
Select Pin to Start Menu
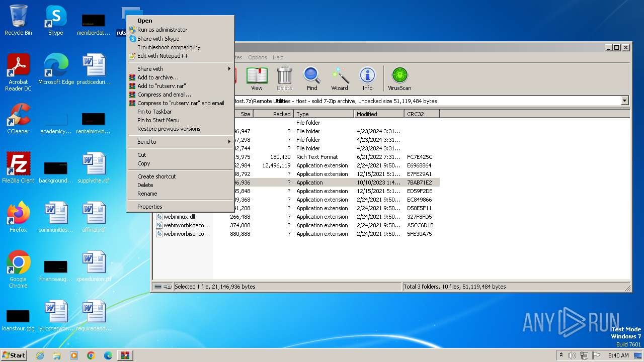[181, 120]
